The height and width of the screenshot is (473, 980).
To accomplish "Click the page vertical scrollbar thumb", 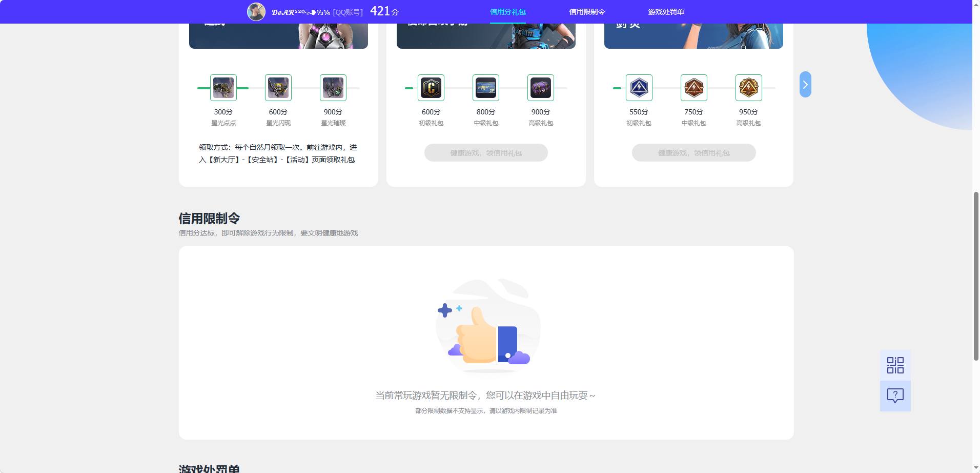I will point(976,276).
